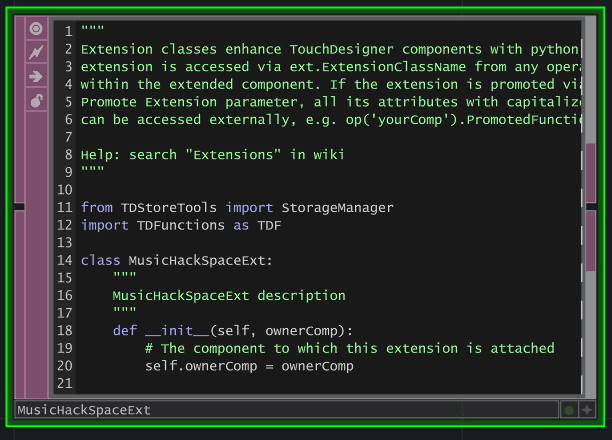Click on the 'class MusicHackSpaceExt:' line

tap(176, 260)
